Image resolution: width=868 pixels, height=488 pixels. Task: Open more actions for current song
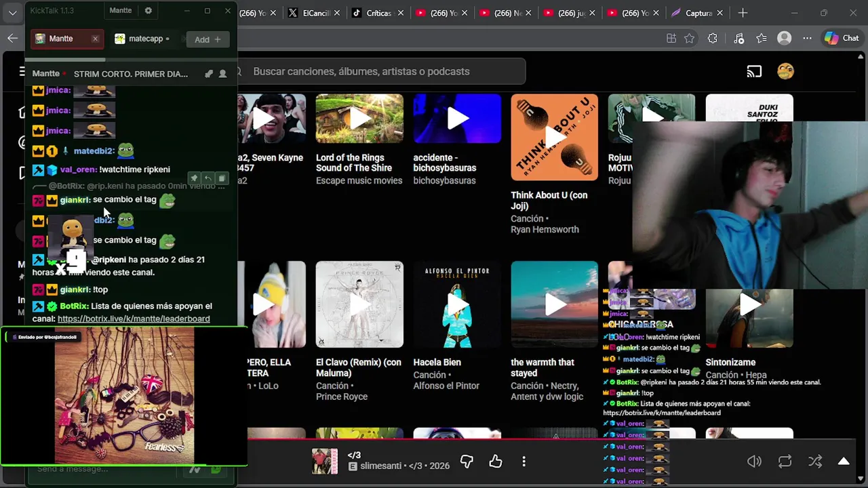click(524, 462)
